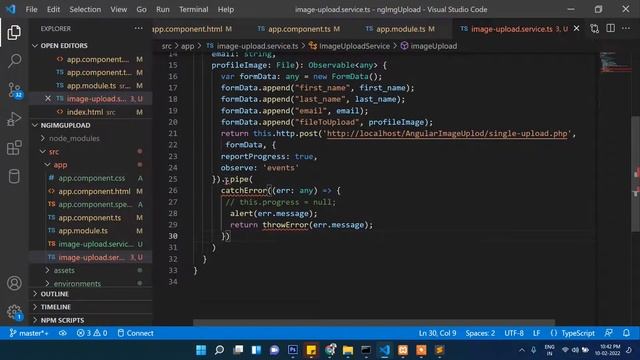Click the Connect status bar item
Image resolution: width=640 pixels, height=360 pixels.
(136, 333)
